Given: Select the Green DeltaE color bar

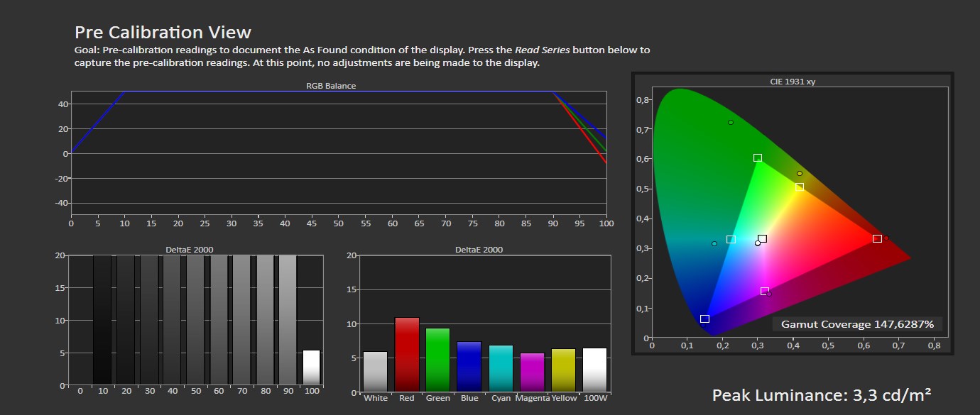Looking at the screenshot, I should pos(438,360).
